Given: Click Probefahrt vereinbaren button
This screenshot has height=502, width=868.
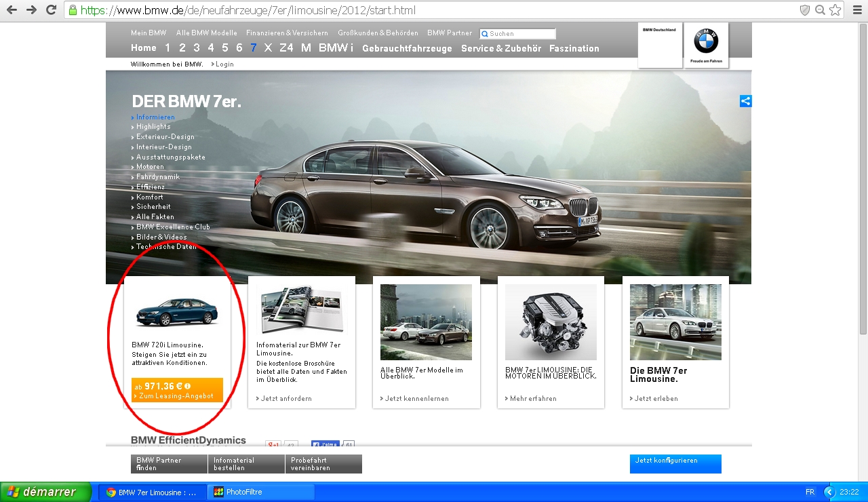Looking at the screenshot, I should [323, 464].
